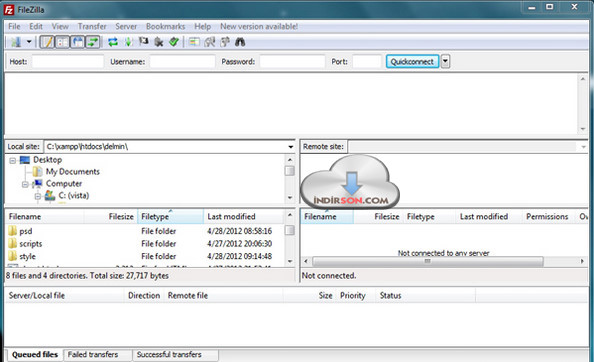Click the Quickconnect button

(x=413, y=61)
